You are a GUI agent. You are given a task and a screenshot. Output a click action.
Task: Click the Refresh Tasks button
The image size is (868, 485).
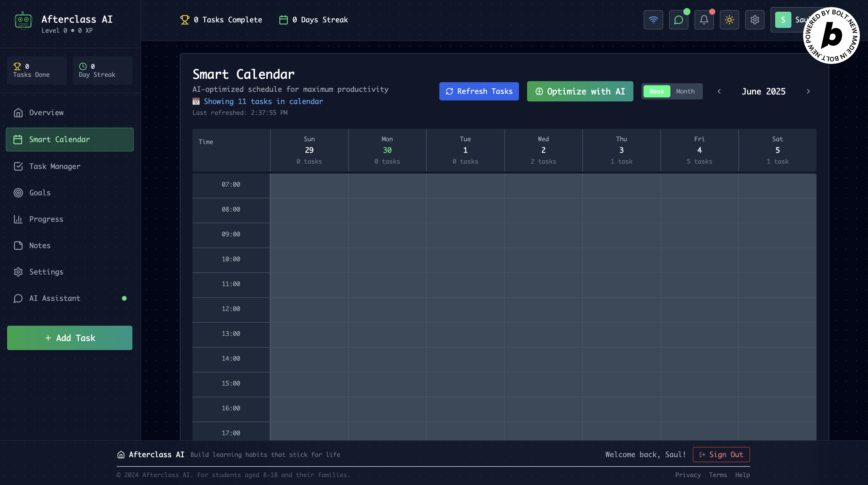click(x=478, y=91)
